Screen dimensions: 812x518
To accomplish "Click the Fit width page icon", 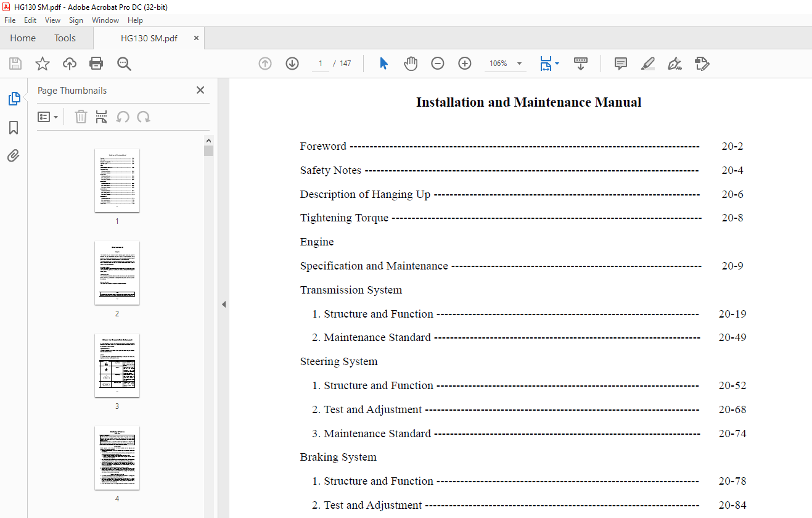I will 546,64.
